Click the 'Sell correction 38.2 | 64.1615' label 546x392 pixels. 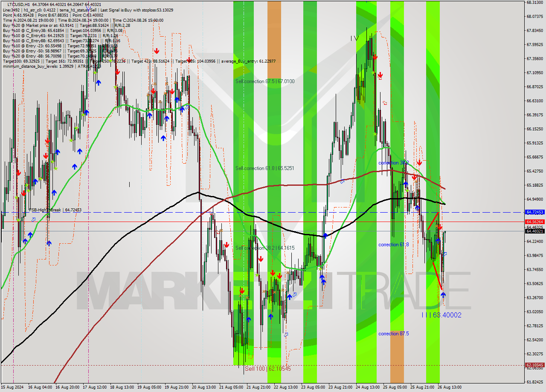[265, 248]
